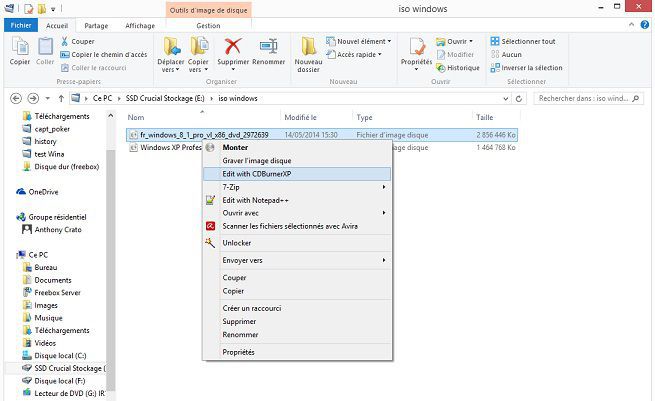Click the Couper scissors command
The image size is (655, 401).
(x=78, y=41)
